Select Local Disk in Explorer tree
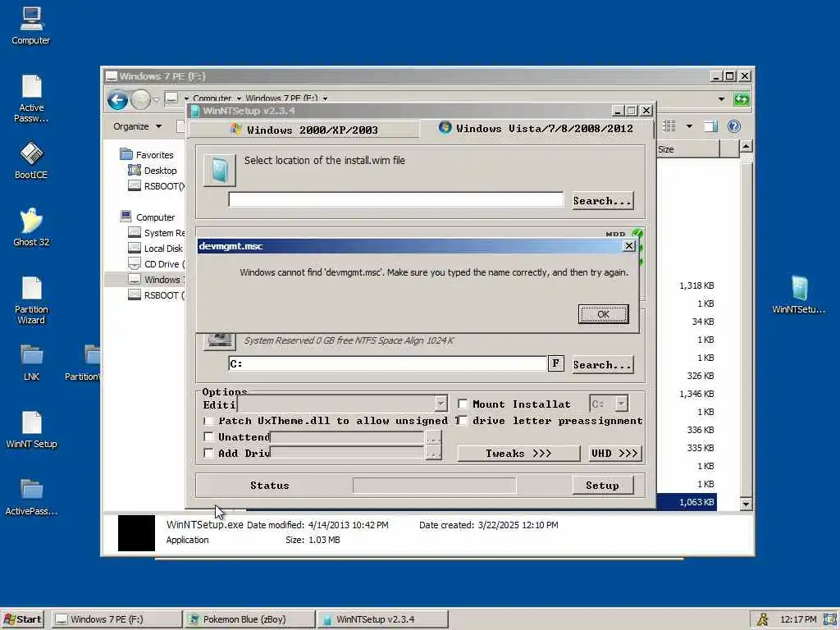The image size is (840, 630). (x=156, y=249)
